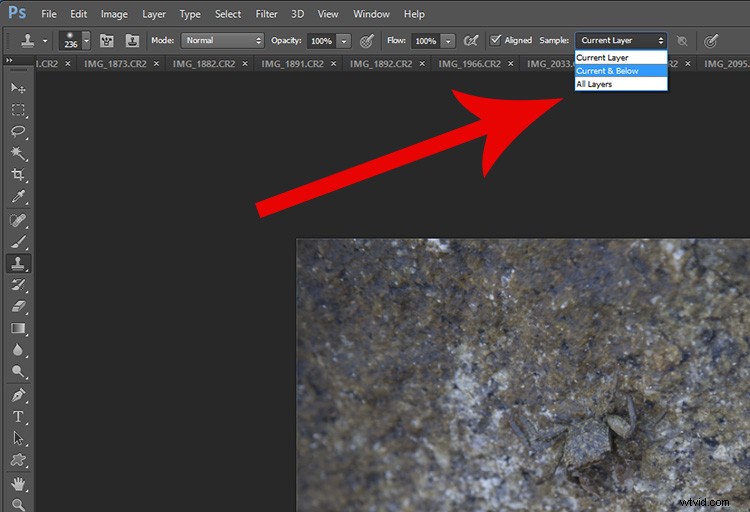The image size is (750, 512).
Task: Select the Gradient tool
Action: click(x=18, y=328)
